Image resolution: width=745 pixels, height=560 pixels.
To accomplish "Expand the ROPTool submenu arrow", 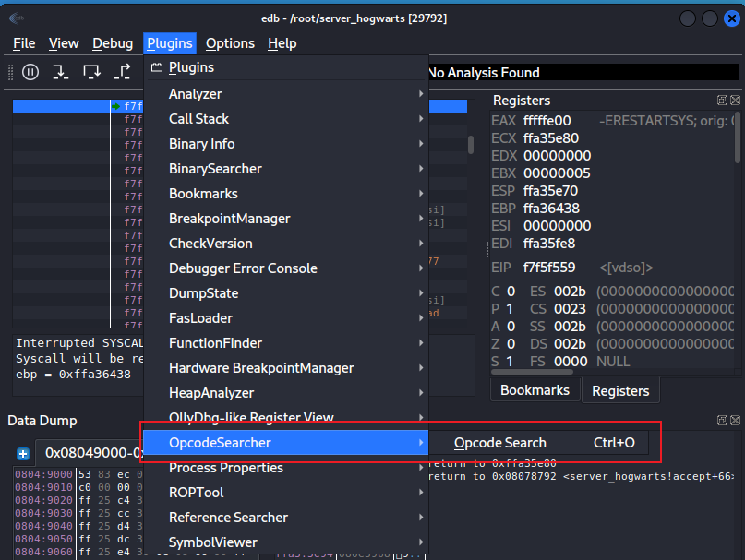I will coord(421,493).
